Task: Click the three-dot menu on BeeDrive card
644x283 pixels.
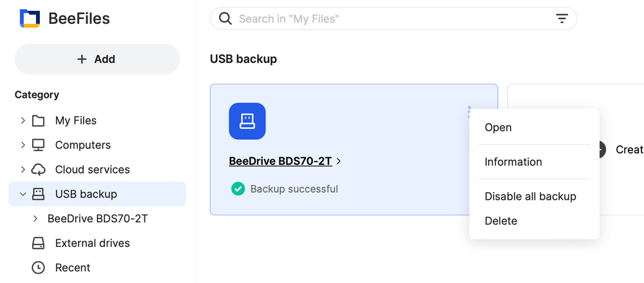Action: (469, 112)
